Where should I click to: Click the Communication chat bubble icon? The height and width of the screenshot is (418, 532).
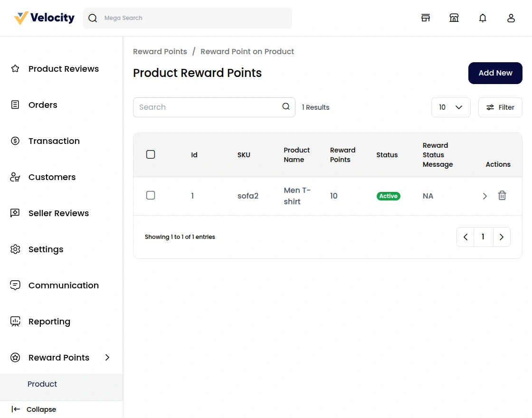15,285
